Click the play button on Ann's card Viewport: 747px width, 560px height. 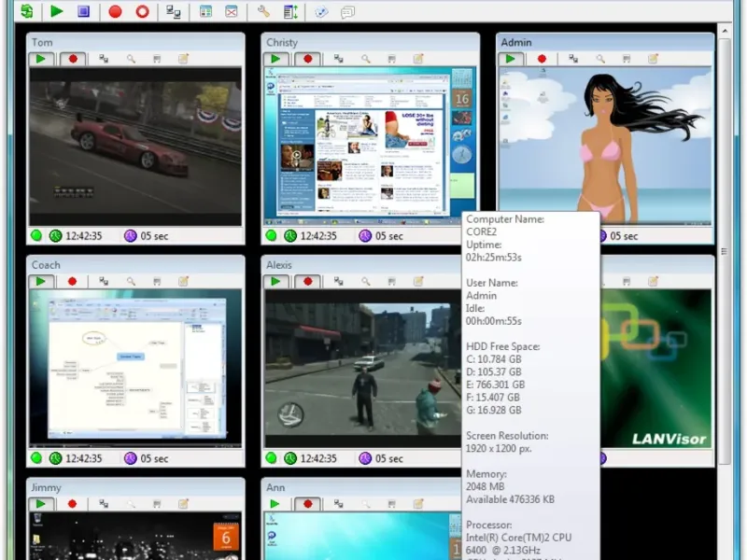pyautogui.click(x=275, y=503)
